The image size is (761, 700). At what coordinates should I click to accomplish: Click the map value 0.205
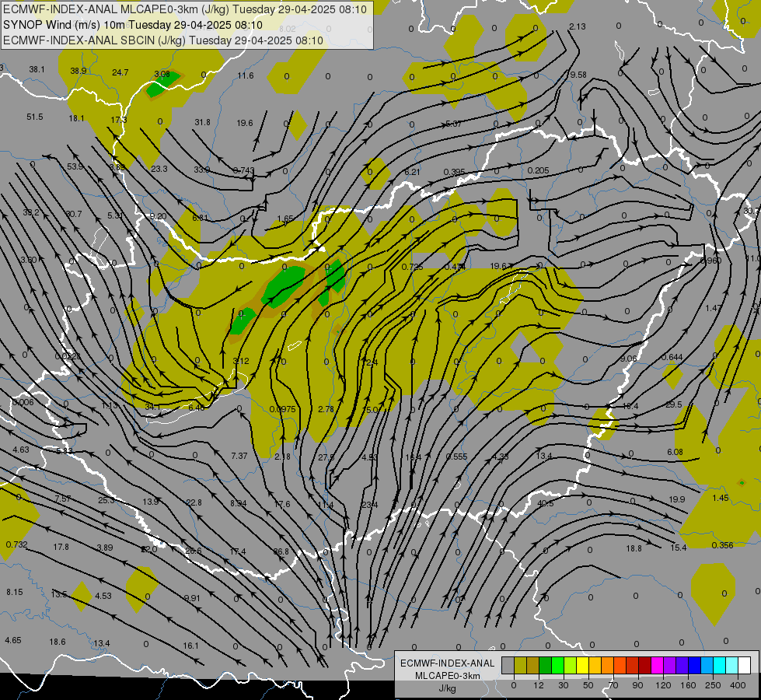[x=538, y=170]
